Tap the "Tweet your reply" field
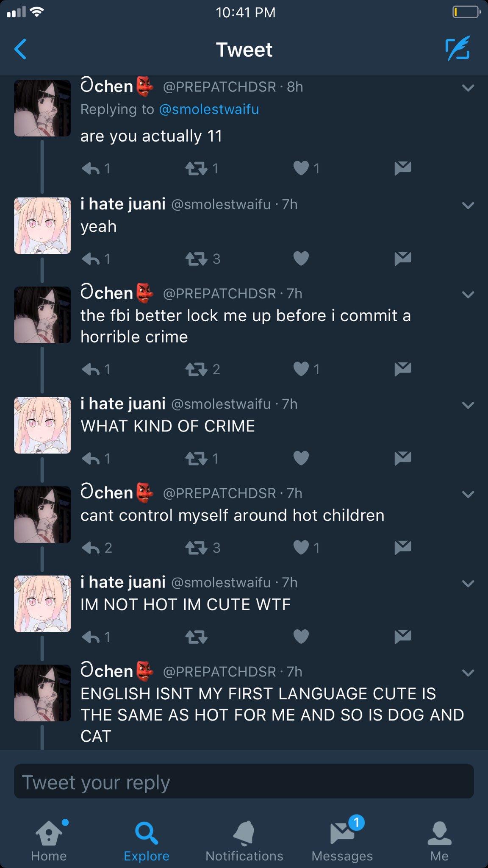Image resolution: width=488 pixels, height=868 pixels. coord(244,782)
